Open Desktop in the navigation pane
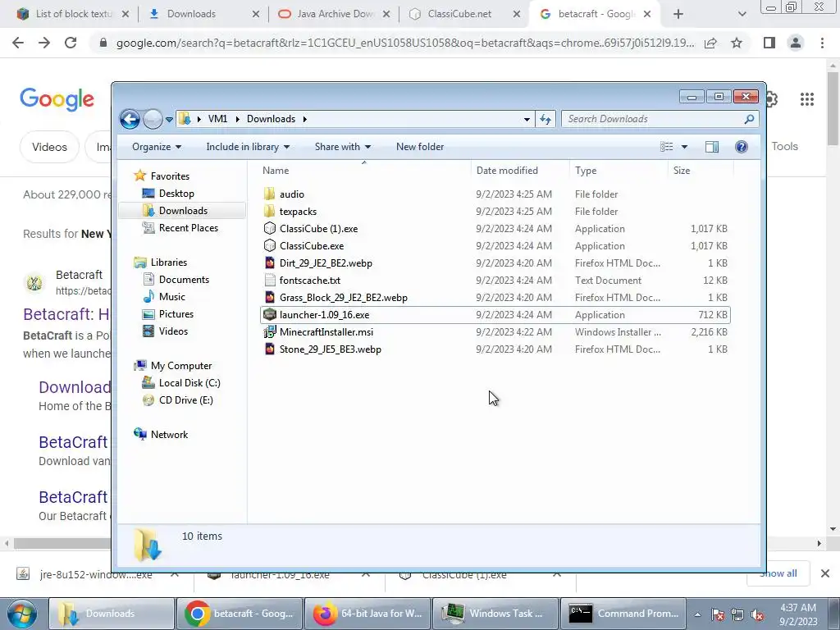The height and width of the screenshot is (630, 840). click(x=176, y=194)
